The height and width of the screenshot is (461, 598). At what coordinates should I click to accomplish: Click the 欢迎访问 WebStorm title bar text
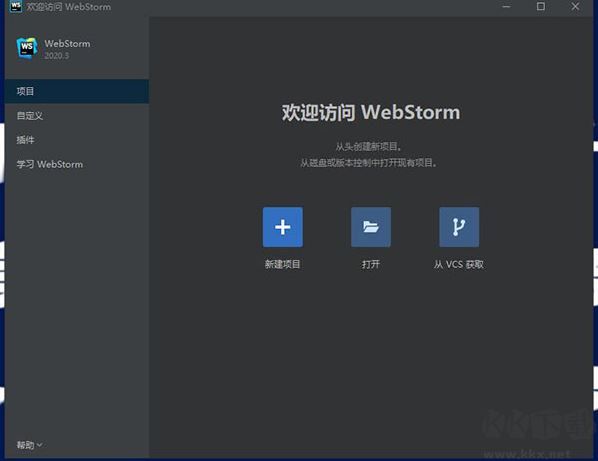pyautogui.click(x=69, y=7)
